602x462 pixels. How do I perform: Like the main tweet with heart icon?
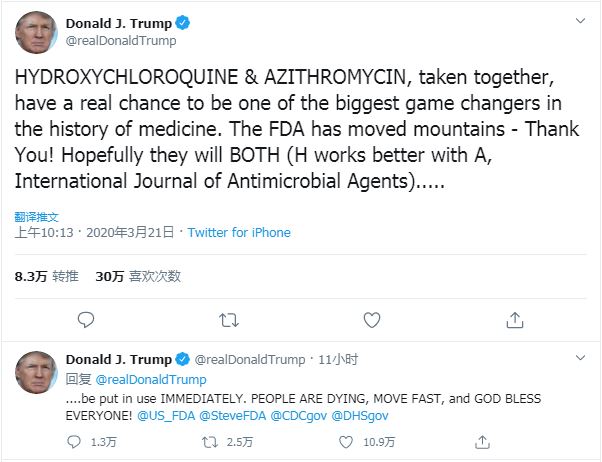pos(372,320)
